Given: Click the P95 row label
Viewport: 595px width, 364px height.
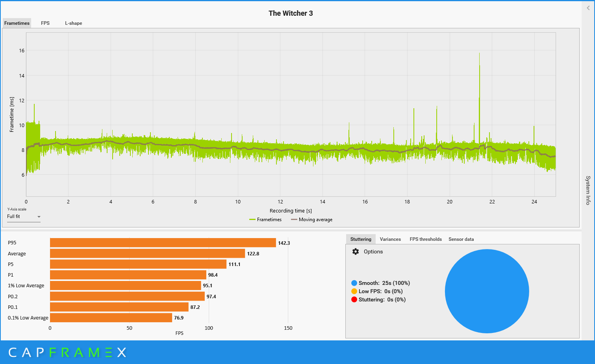Looking at the screenshot, I should tap(12, 243).
